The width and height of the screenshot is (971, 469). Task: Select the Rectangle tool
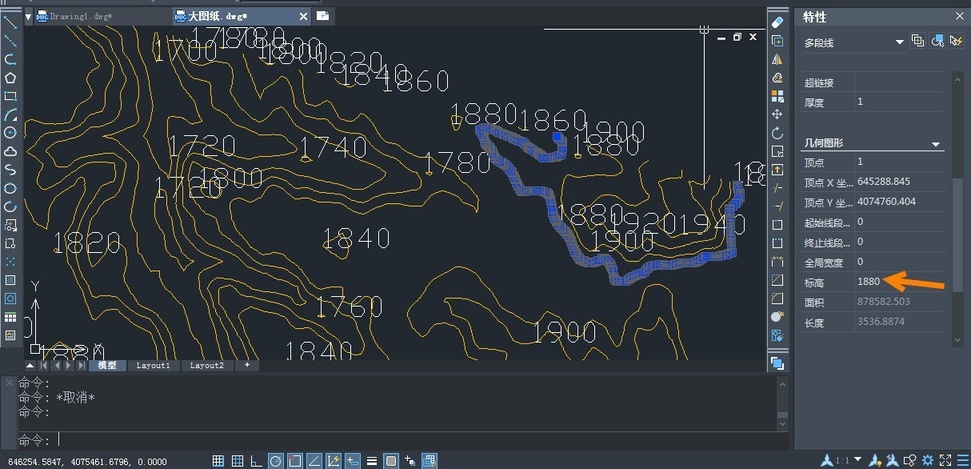(11, 96)
